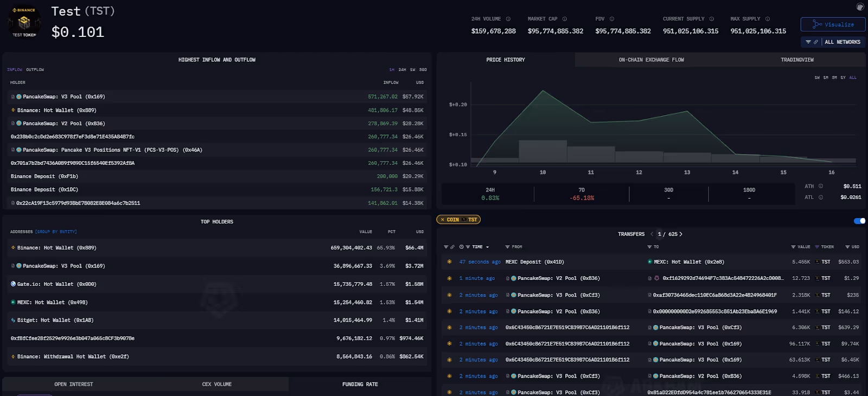Select 1W range on price history chart
Viewport: 868px width, 396px height.
[x=817, y=78]
